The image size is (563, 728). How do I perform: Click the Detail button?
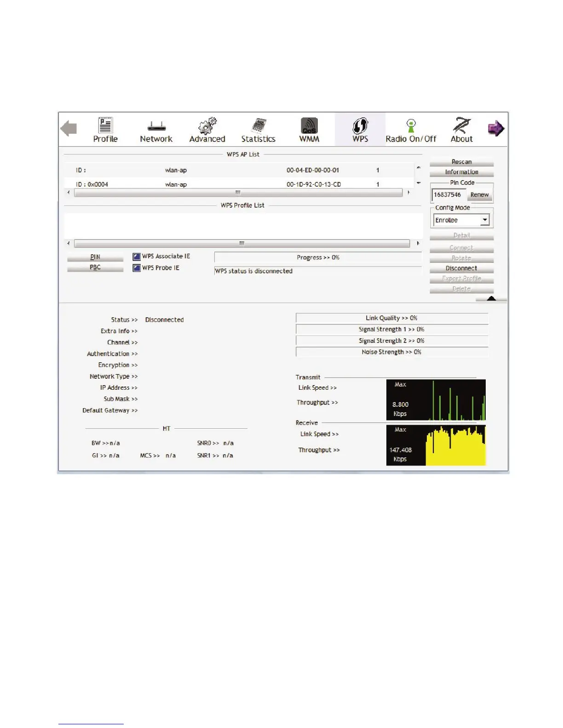[461, 235]
